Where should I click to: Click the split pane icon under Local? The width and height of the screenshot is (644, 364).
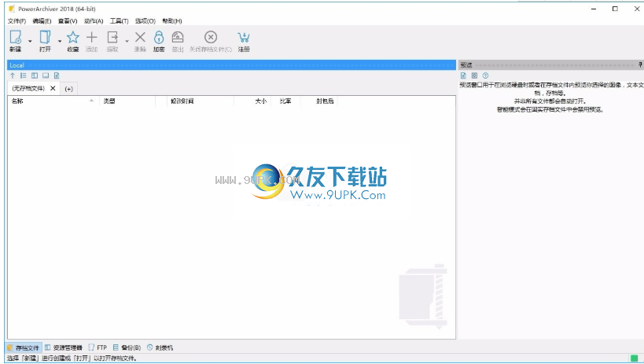coord(35,75)
